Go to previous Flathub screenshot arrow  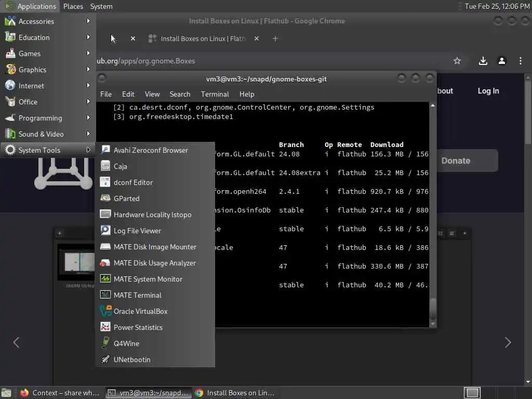tap(16, 342)
